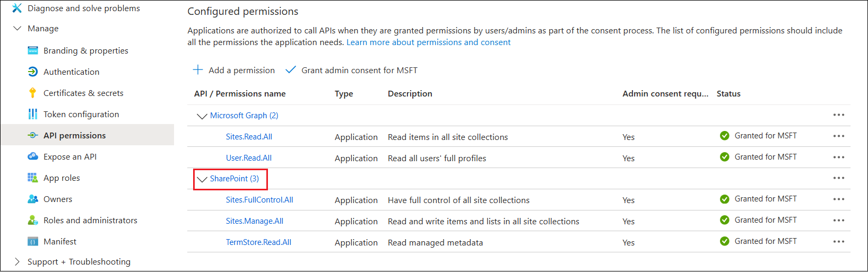Open the Sites.FullControl.All permission link

[259, 200]
